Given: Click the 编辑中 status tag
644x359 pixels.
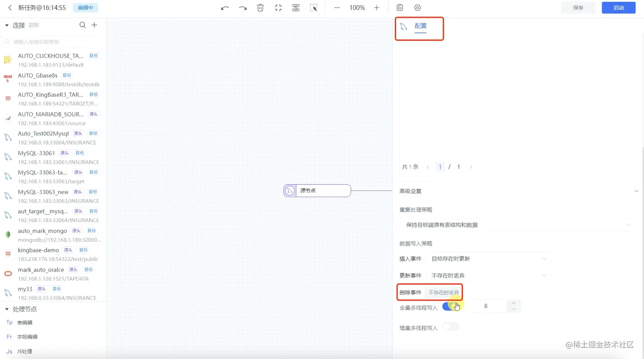Looking at the screenshot, I should 86,8.
